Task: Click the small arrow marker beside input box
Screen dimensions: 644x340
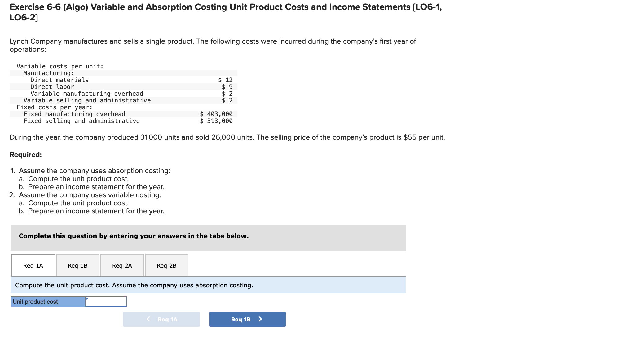Action: coord(88,299)
